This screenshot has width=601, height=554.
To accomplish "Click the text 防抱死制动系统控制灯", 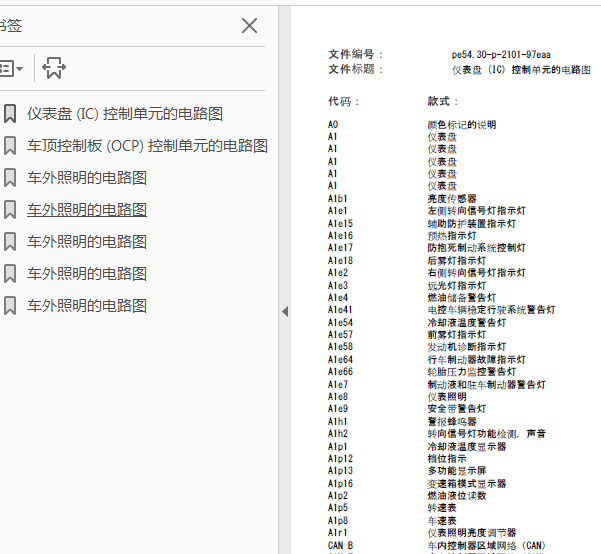I will point(476,248).
